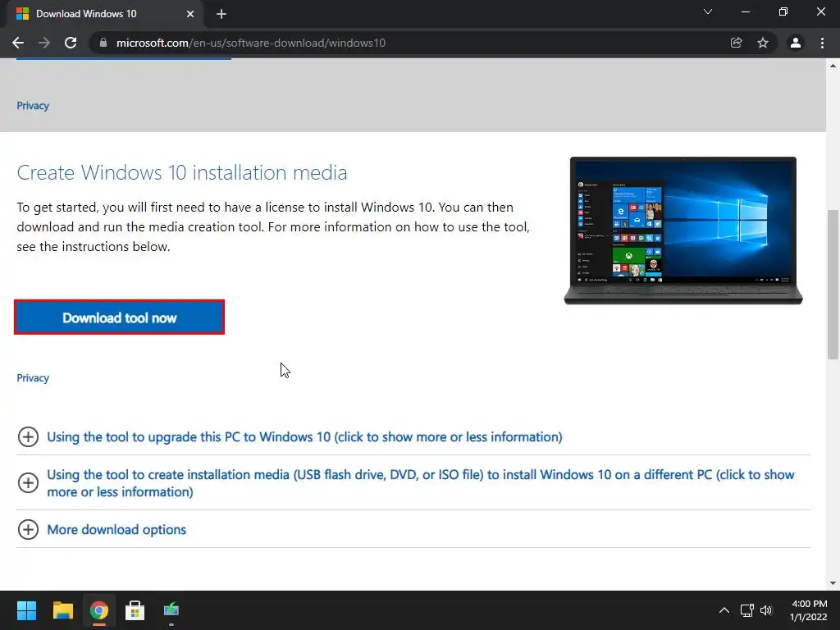Open Chrome's three-dot menu
The width and height of the screenshot is (840, 630).
click(x=822, y=43)
